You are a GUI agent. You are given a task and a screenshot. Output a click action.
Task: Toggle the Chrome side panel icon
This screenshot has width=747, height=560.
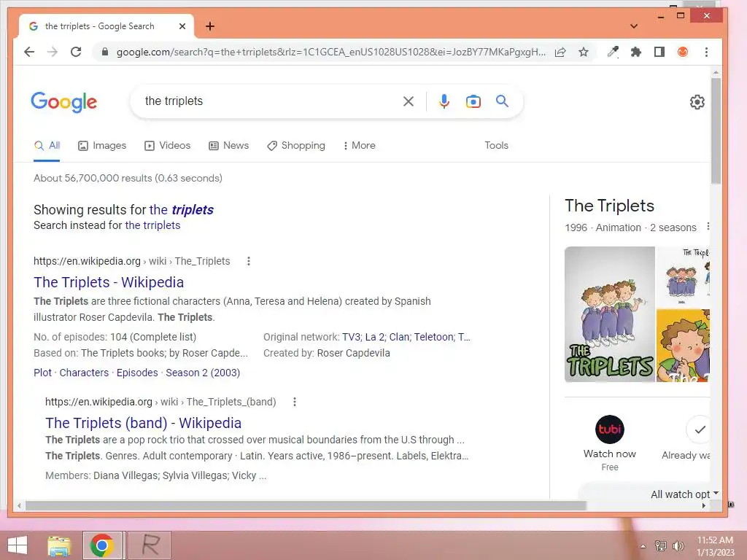point(659,52)
